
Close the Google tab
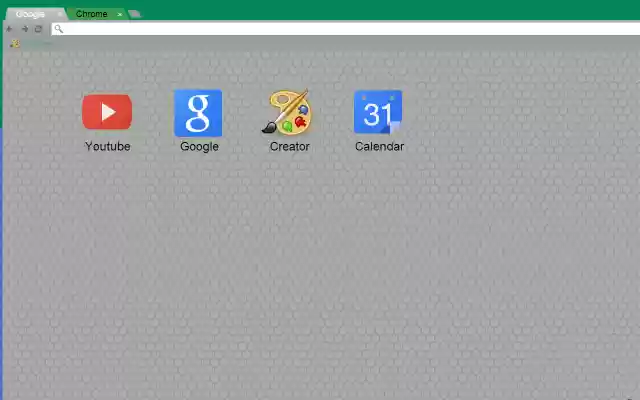pos(60,14)
